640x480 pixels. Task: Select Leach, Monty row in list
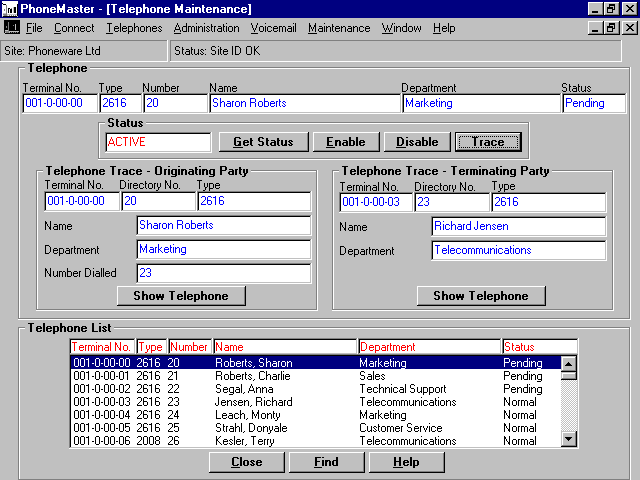316,415
